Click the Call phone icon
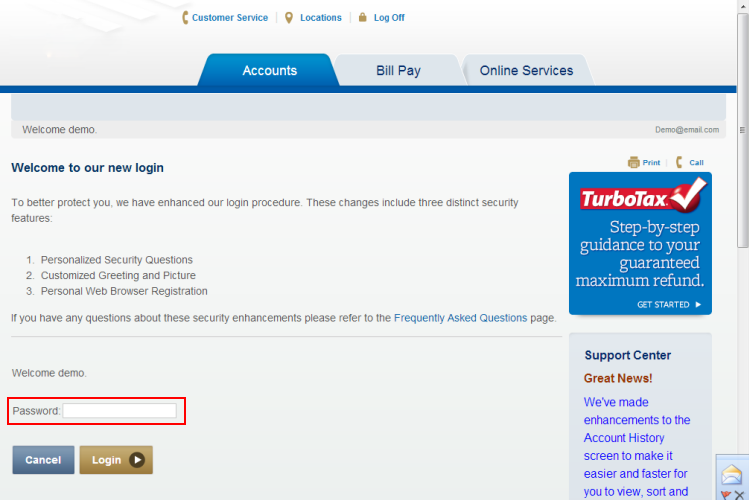Viewport: 749px width, 500px height. click(x=679, y=162)
